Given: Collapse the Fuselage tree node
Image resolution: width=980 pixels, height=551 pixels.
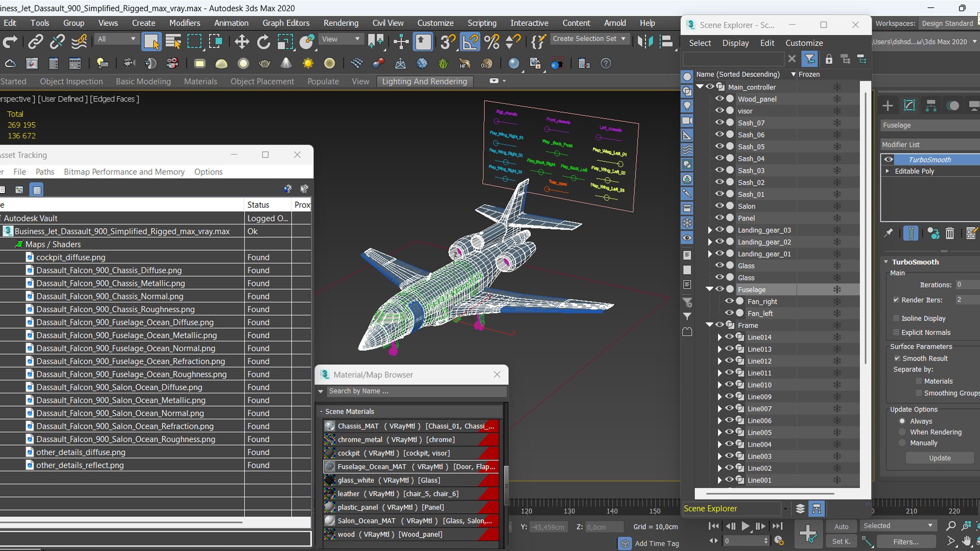Looking at the screenshot, I should [709, 289].
